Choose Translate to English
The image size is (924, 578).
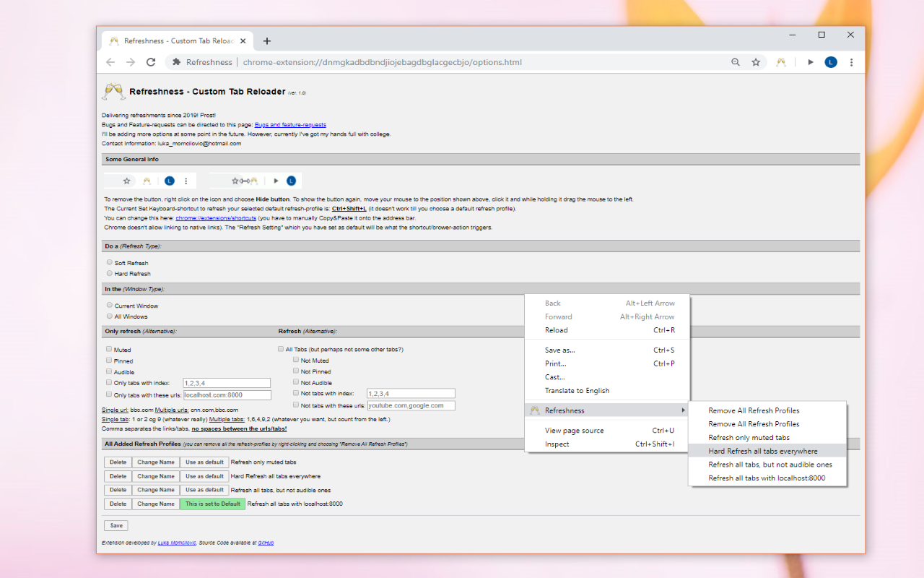pos(607,391)
